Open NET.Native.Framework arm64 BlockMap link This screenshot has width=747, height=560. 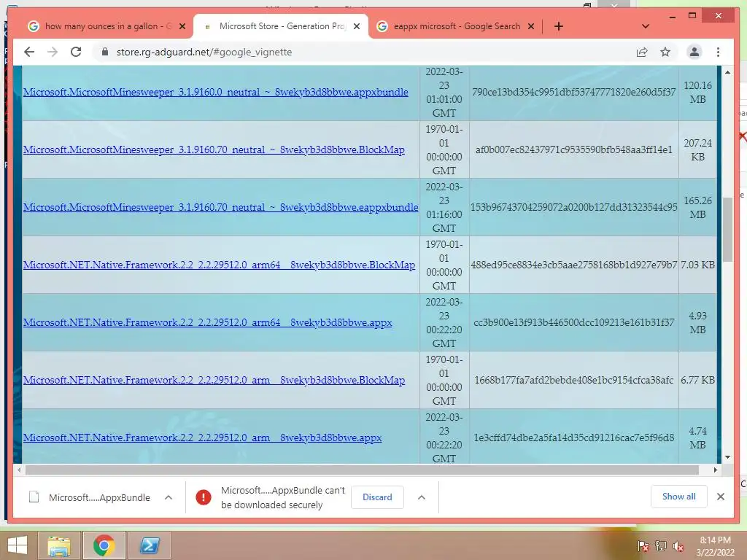pos(219,265)
